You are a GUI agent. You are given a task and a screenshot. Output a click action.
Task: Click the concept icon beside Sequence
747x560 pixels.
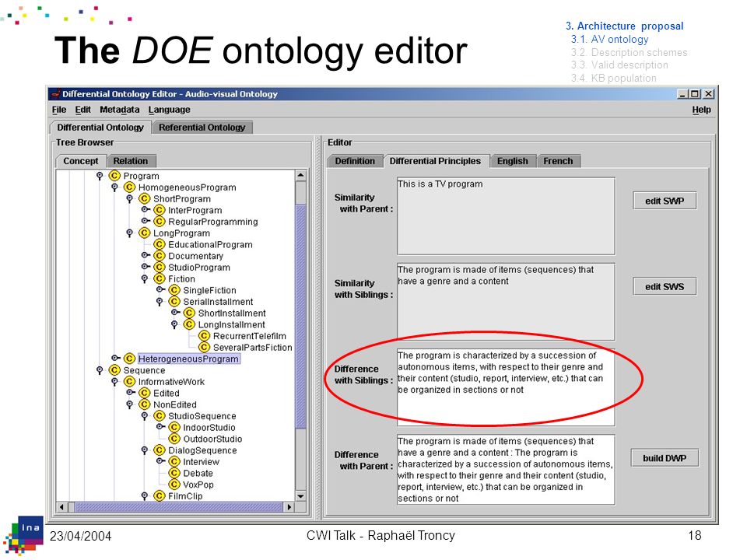114,370
